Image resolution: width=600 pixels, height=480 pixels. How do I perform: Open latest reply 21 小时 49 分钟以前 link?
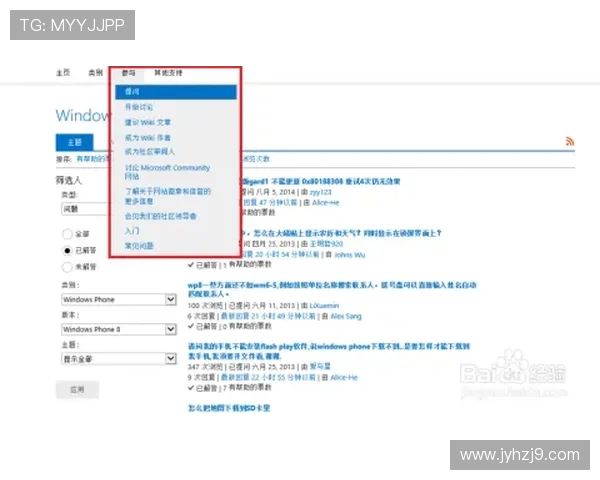coord(268,316)
